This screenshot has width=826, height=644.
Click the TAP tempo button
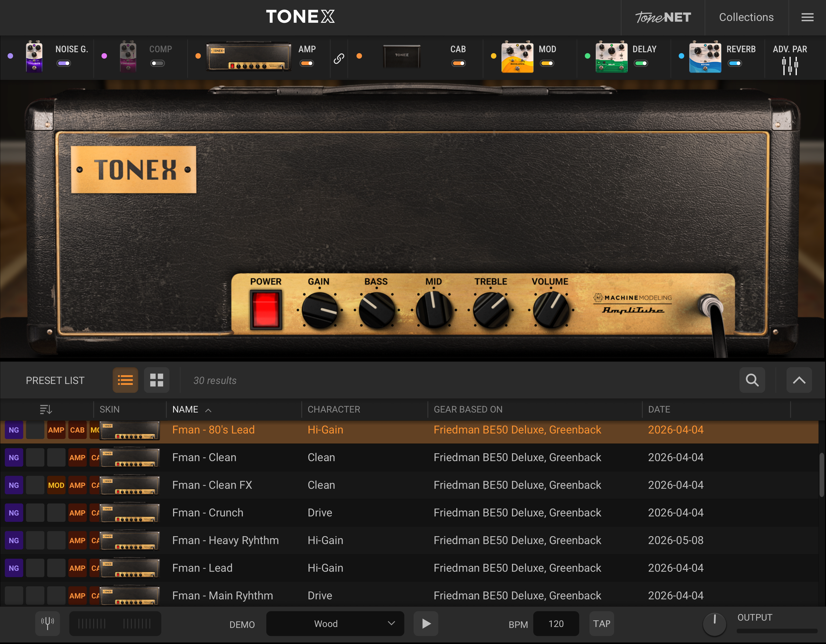click(602, 624)
